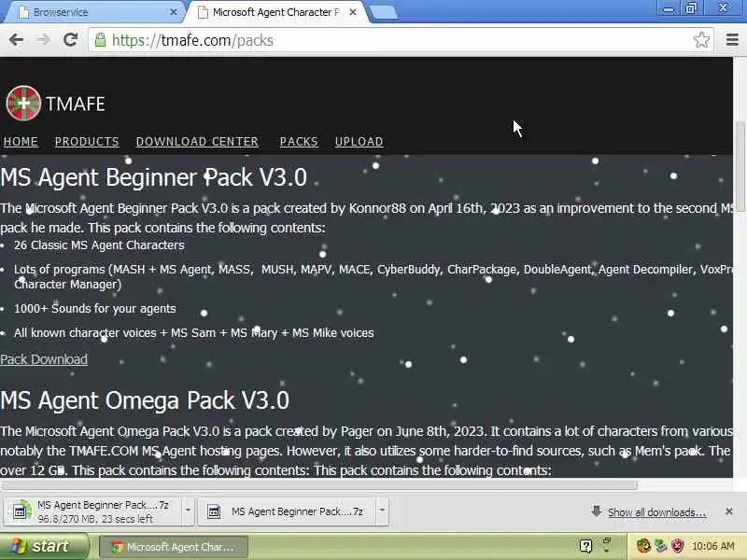Click the 'Lots of programs' bullet text

(x=373, y=276)
